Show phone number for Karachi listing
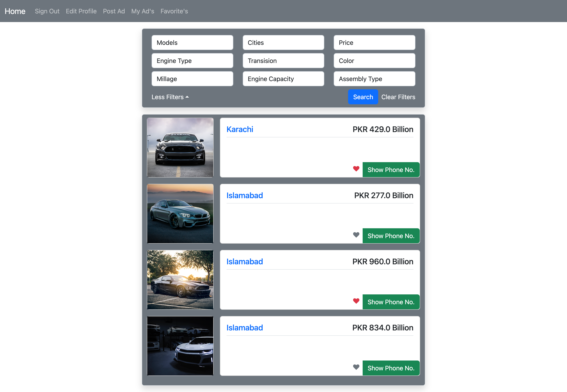The image size is (567, 392). coord(391,170)
